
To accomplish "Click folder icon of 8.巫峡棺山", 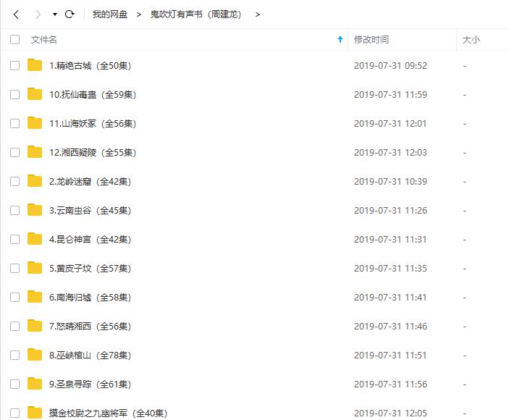I will 35,354.
